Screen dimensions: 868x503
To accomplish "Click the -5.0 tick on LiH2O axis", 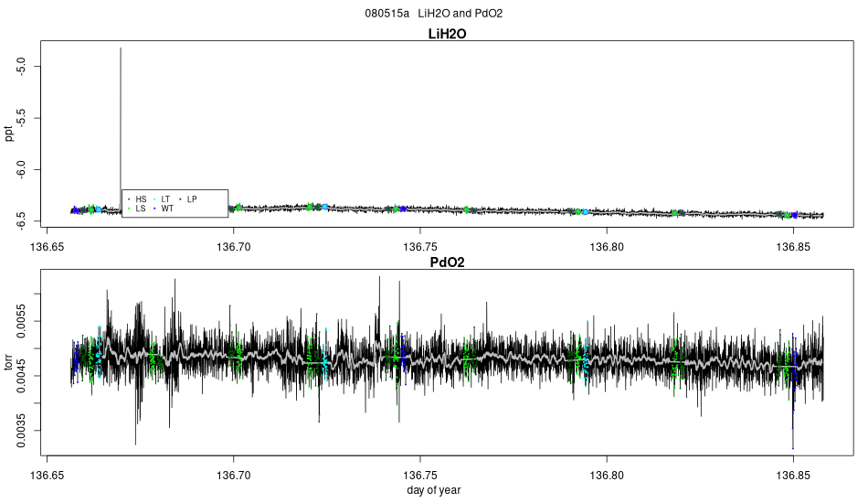I will (21, 67).
